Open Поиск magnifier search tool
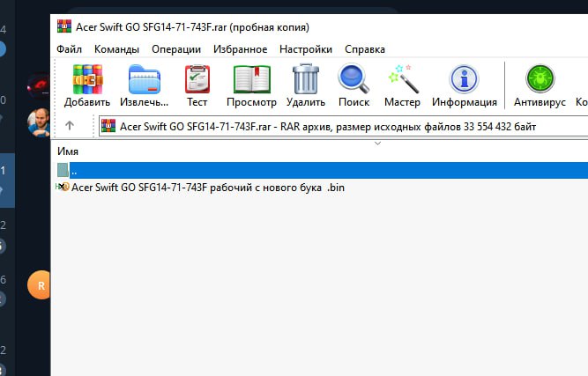The height and width of the screenshot is (376, 588). click(354, 78)
